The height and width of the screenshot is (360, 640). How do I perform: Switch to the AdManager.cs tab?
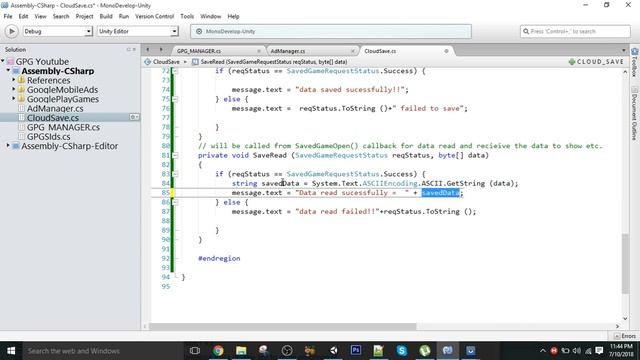tap(287, 51)
